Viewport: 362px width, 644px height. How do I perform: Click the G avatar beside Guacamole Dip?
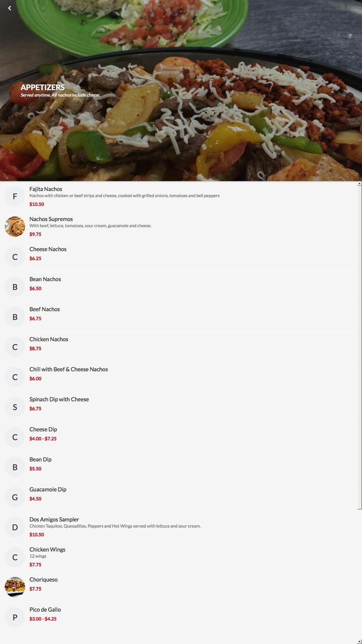(x=15, y=497)
